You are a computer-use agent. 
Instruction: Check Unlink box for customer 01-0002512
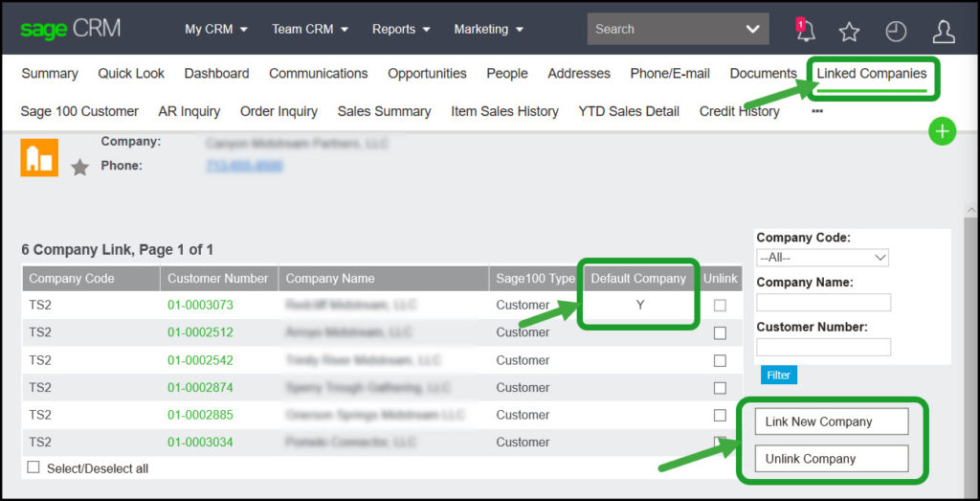pyautogui.click(x=720, y=332)
